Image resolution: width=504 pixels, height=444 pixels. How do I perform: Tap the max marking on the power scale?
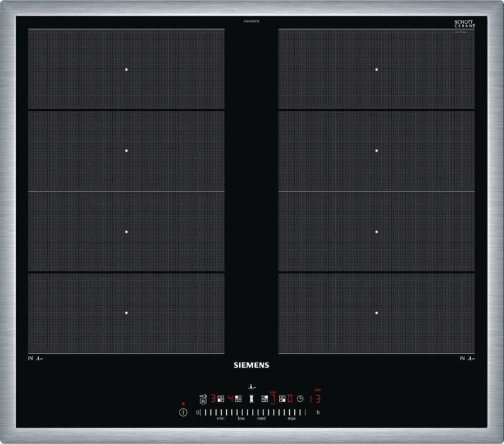pos(291,418)
